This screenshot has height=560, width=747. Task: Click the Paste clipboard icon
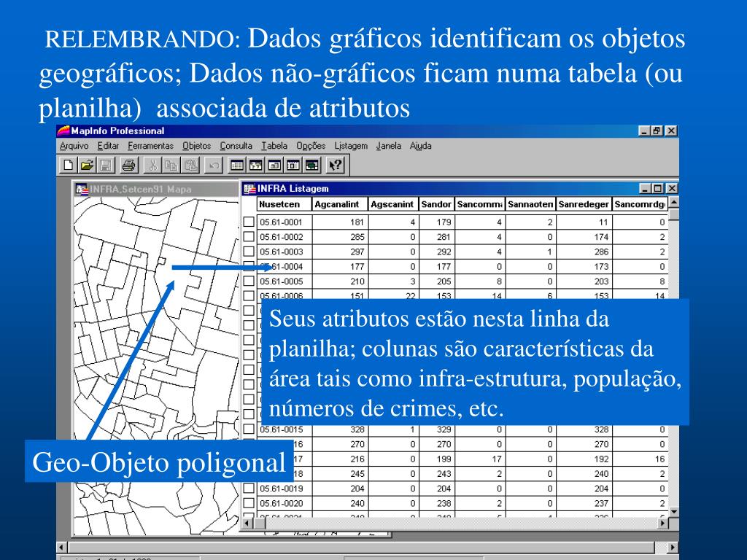point(190,166)
